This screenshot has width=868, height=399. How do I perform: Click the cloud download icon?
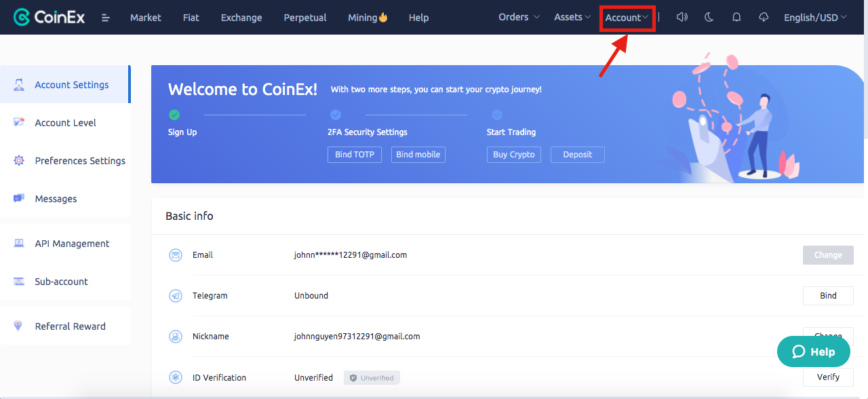[x=764, y=17]
